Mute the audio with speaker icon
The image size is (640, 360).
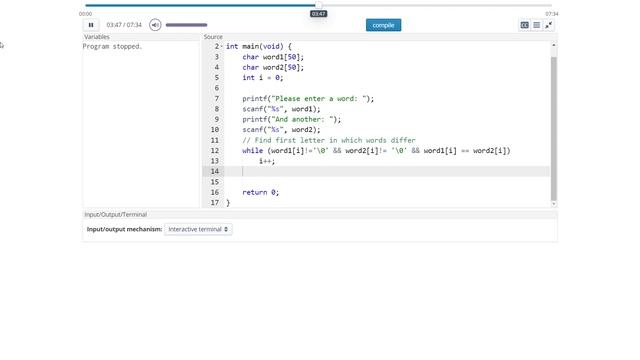(155, 25)
